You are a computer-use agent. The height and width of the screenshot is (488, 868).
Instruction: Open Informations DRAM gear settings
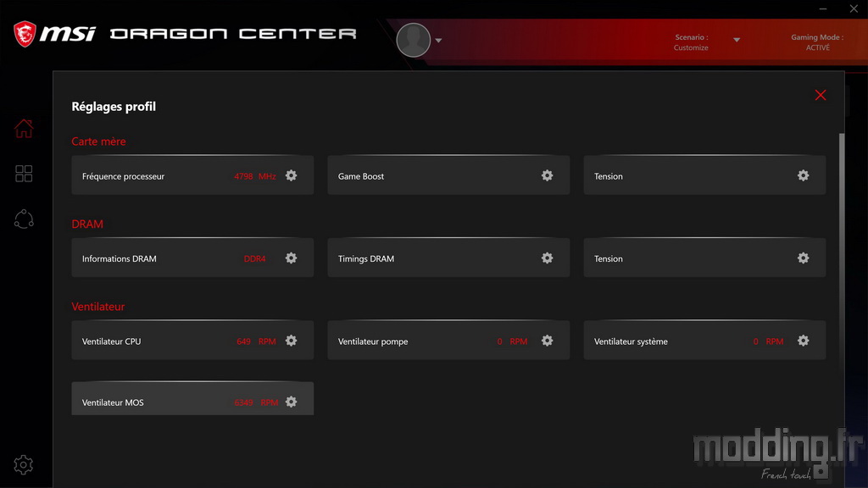[x=292, y=258]
